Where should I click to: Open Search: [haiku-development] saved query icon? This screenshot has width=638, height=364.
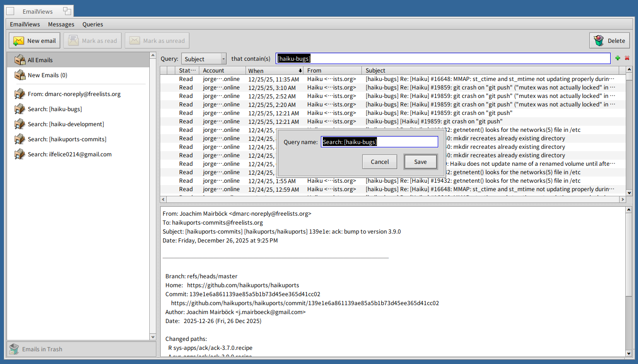tap(20, 124)
